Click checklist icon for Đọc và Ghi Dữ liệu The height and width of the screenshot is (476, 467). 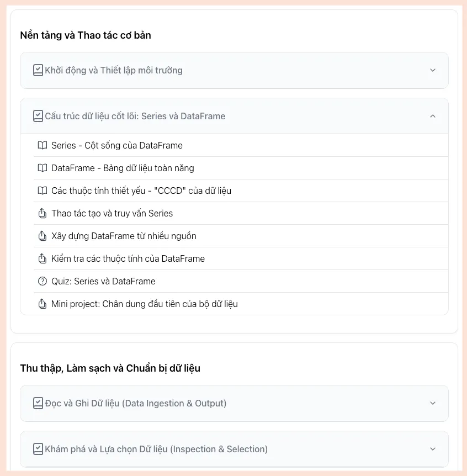coord(38,403)
